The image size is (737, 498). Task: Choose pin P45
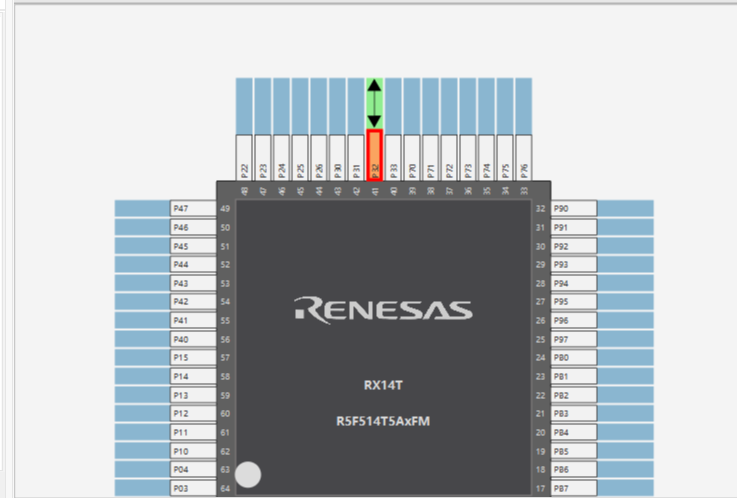tap(193, 246)
